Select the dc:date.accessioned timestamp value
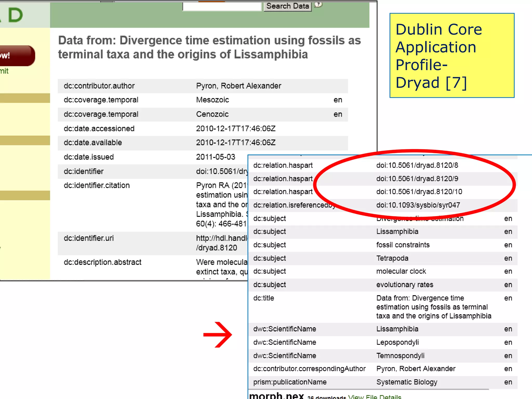 click(x=236, y=129)
